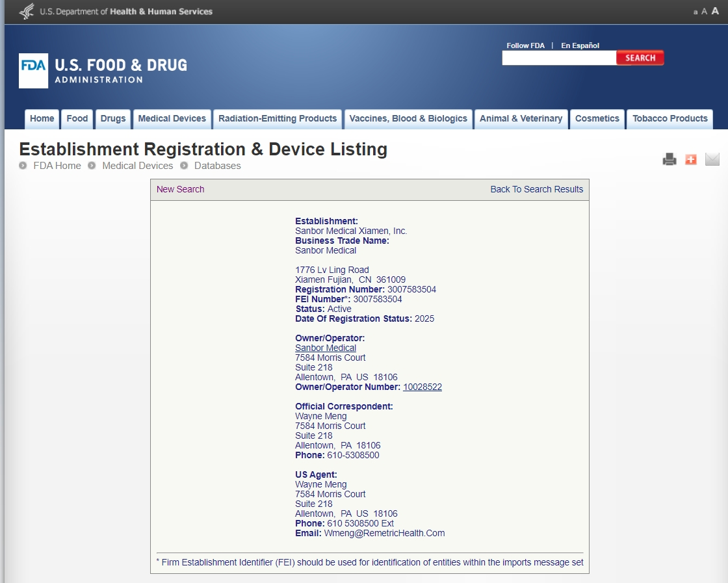Click '1776 Lv Ling Road' address line
This screenshot has height=583, width=728.
point(332,270)
